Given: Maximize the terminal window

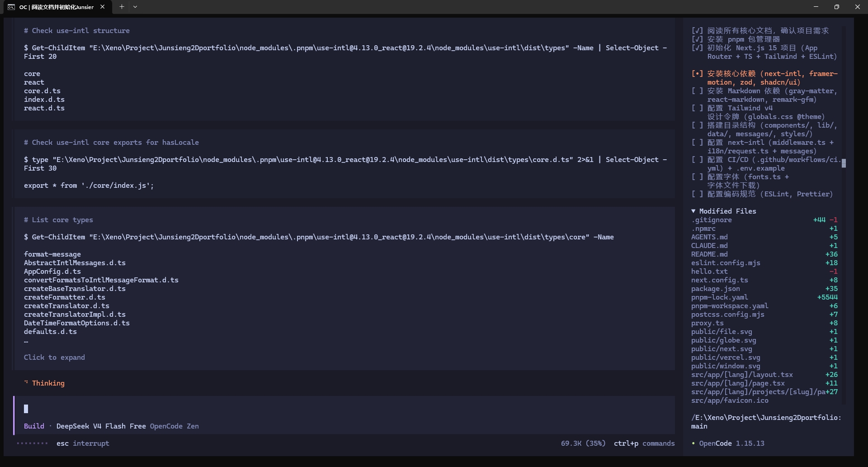Looking at the screenshot, I should coord(837,7).
